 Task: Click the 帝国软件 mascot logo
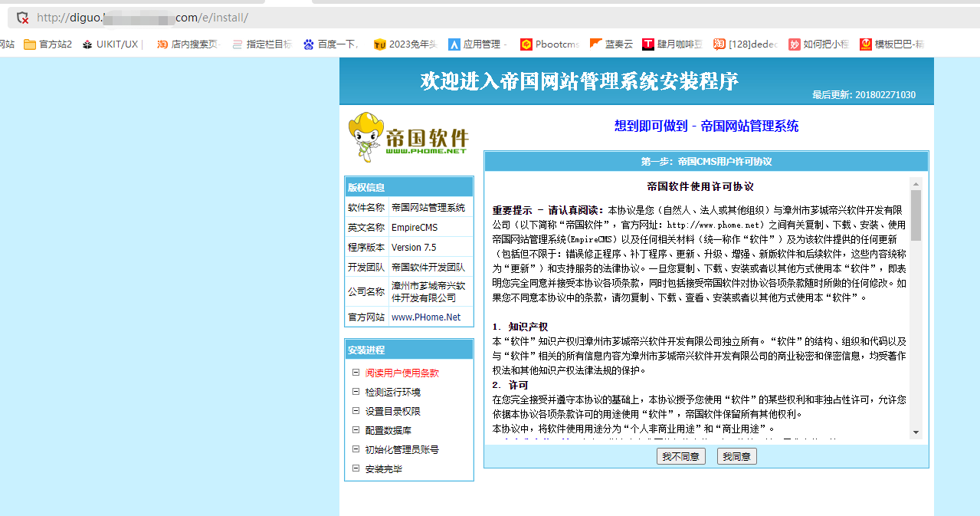[x=408, y=138]
